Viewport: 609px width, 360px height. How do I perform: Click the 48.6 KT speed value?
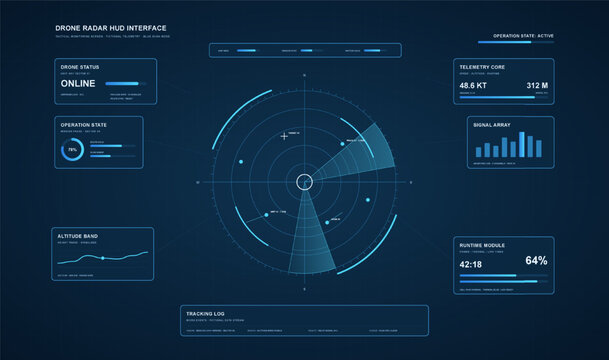coord(473,85)
